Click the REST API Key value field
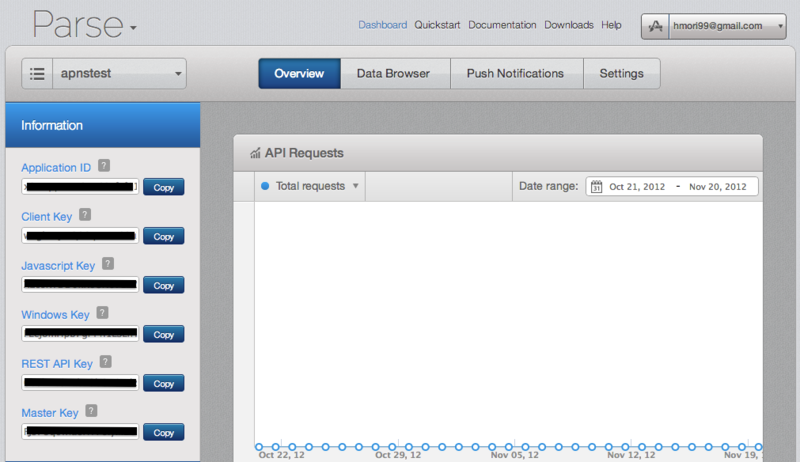Viewport: 800px width, 462px height. tap(80, 382)
